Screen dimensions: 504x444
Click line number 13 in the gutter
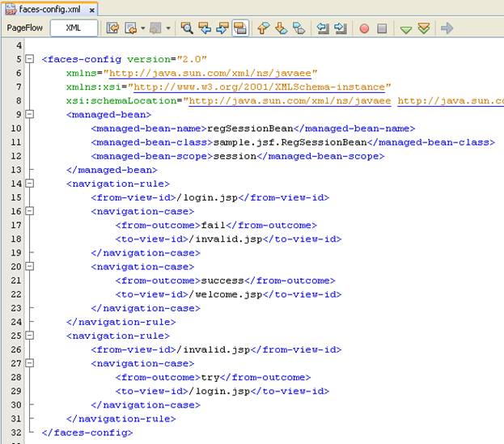coord(15,170)
